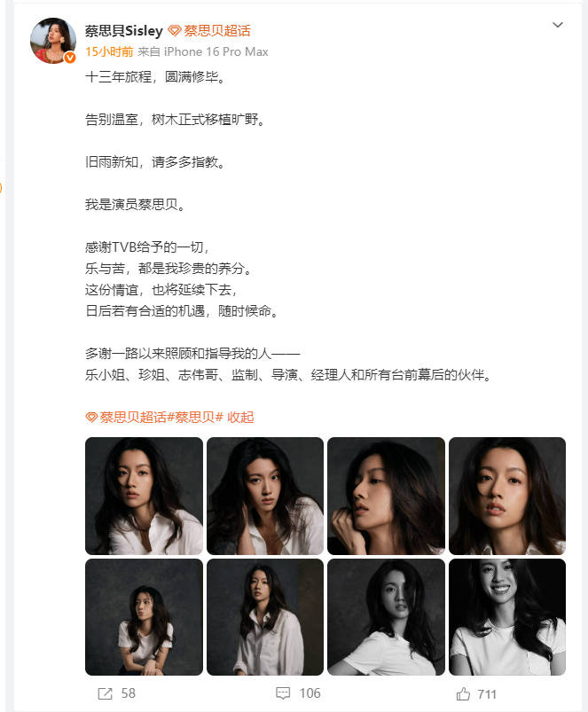The height and width of the screenshot is (712, 588).
Task: Open the comments speech bubble icon
Action: coord(283,692)
